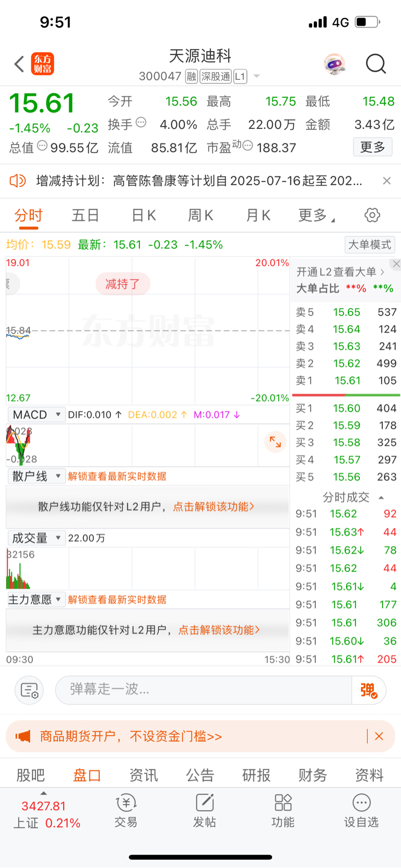Tap the L1 level badge
This screenshot has height=868, width=401.
(240, 77)
